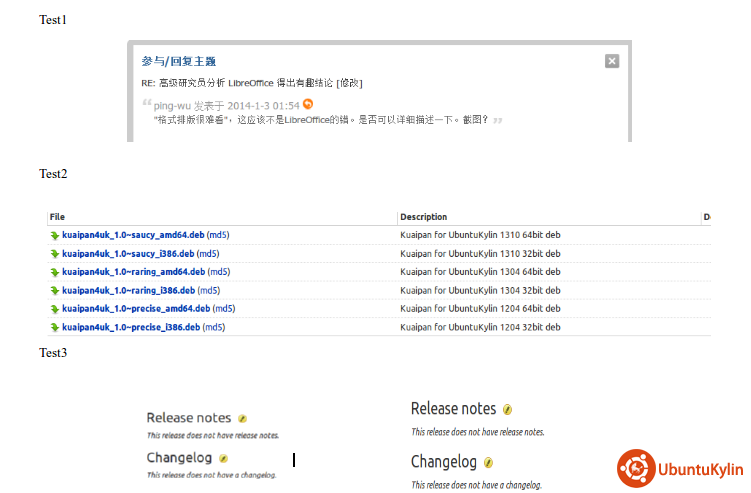Click the download arrow for saucy_amd64.deb
The height and width of the screenshot is (493, 751).
(x=55, y=235)
